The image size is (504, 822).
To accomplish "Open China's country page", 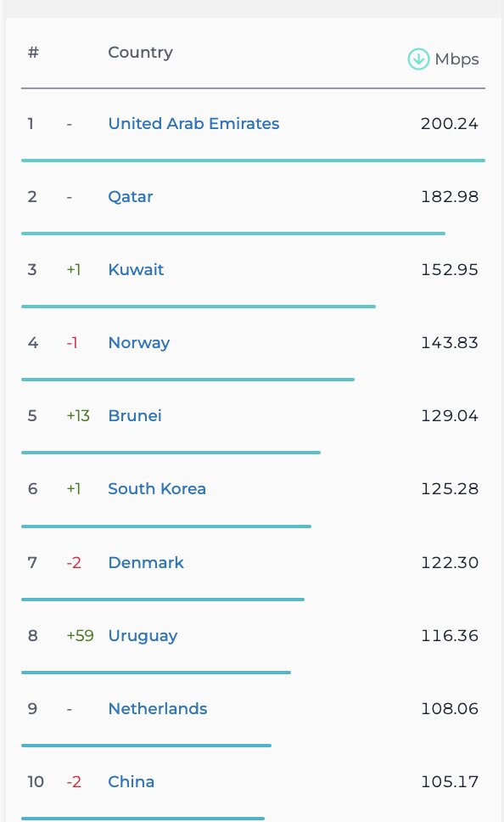I will (131, 781).
